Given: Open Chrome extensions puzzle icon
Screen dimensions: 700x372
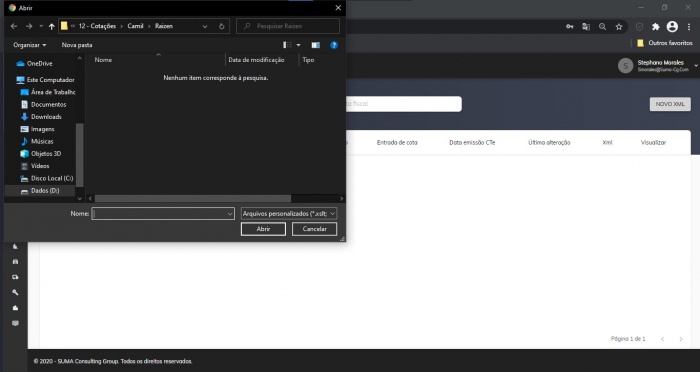Looking at the screenshot, I should coord(655,27).
